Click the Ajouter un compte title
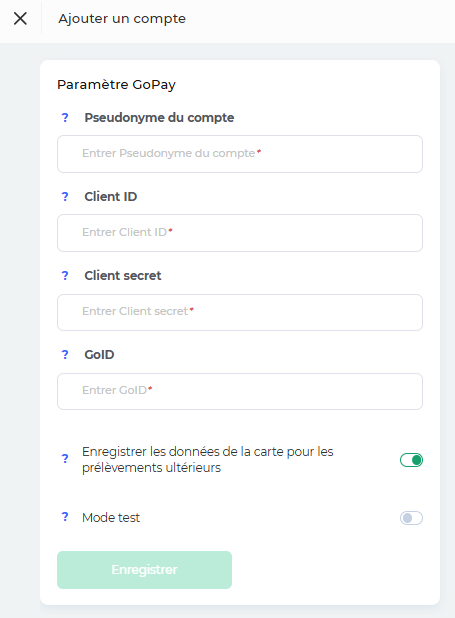The image size is (455, 618). pos(122,19)
